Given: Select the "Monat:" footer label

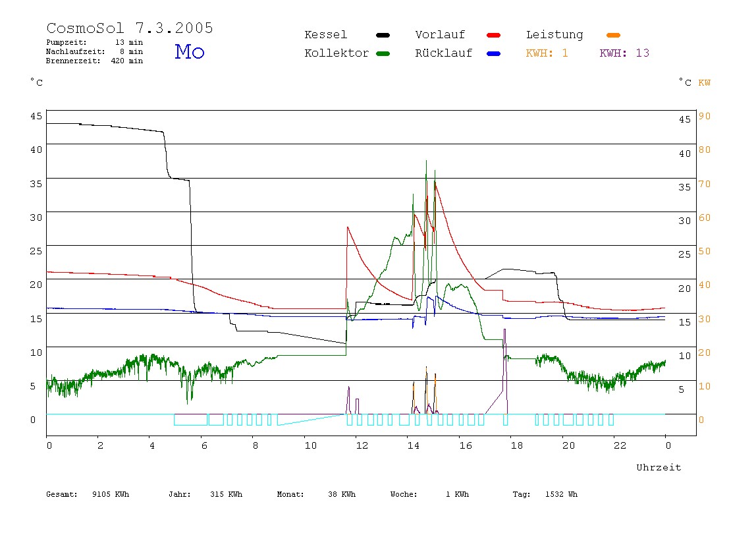Looking at the screenshot, I should tap(290, 494).
